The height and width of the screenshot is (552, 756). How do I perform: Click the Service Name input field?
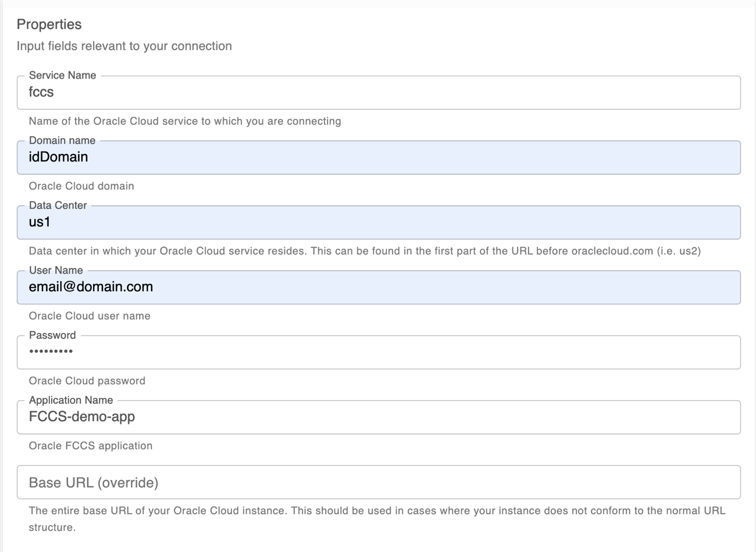[379, 92]
